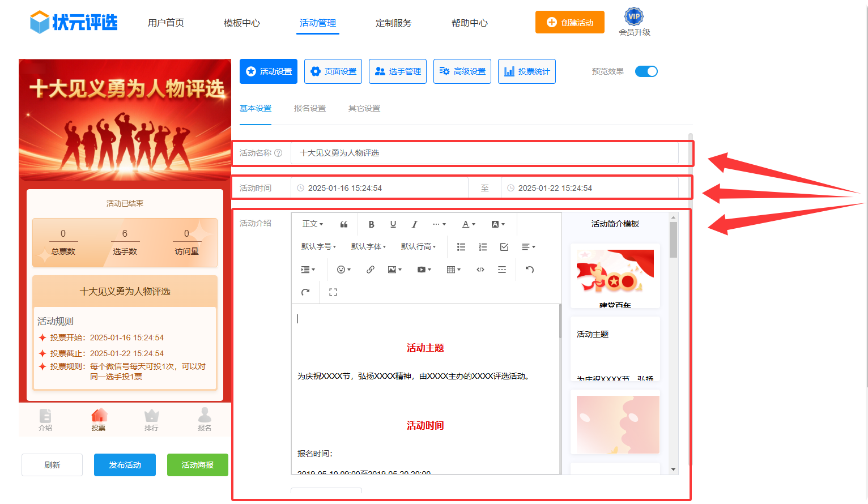Insert a bulleted list

(x=461, y=247)
